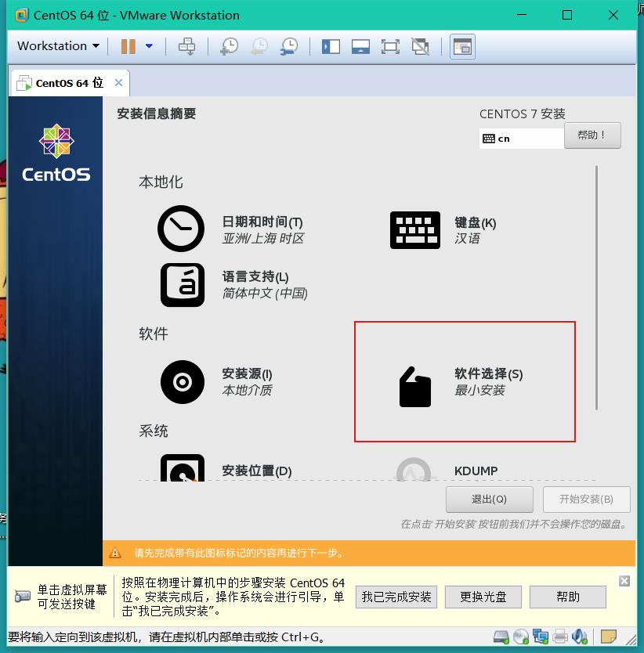Click the orange pause VM icon
The height and width of the screenshot is (653, 644).
click(x=128, y=46)
